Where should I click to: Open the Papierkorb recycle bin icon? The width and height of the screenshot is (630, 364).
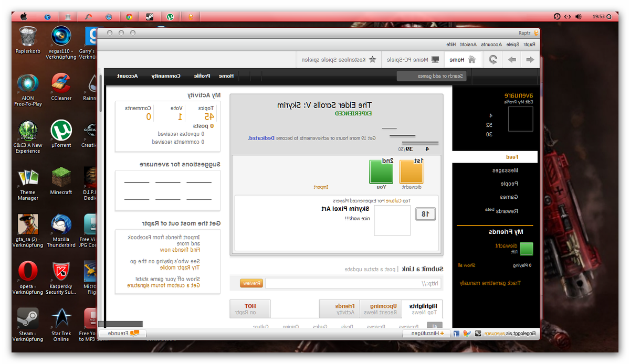coord(28,40)
